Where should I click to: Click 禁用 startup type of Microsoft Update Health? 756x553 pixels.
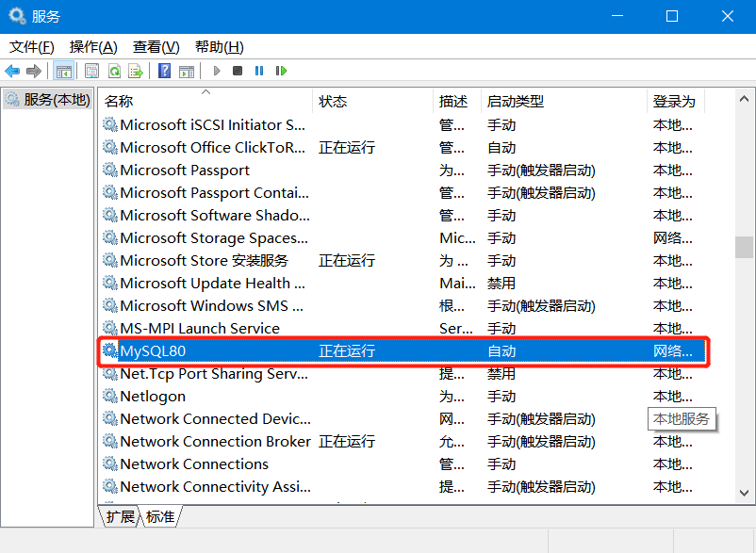coord(501,284)
